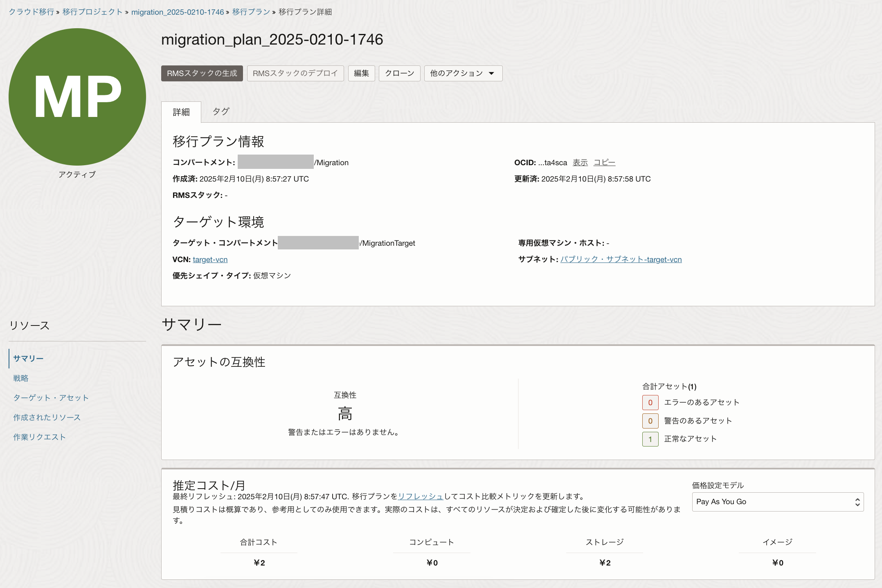This screenshot has height=588, width=882.
Task: Expand the Pay As You Go pricing selector
Action: [777, 502]
